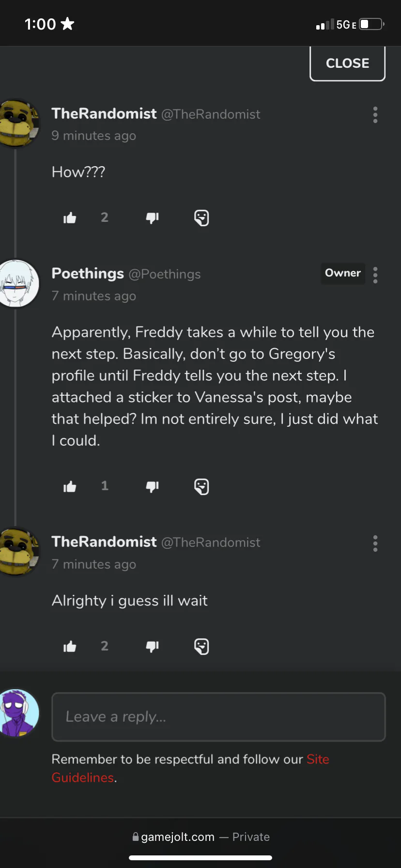This screenshot has width=401, height=868.
Task: Dislike the "How???" comment
Action: [153, 218]
